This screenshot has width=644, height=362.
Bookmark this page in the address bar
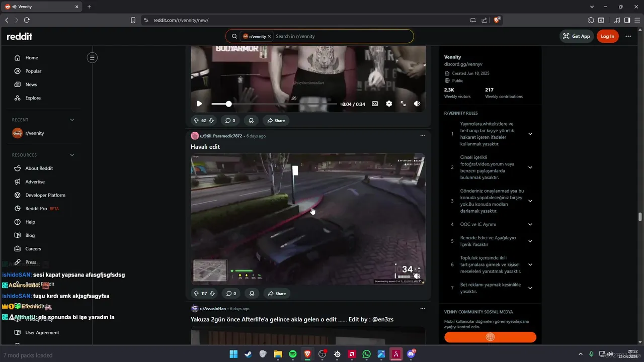pyautogui.click(x=133, y=20)
